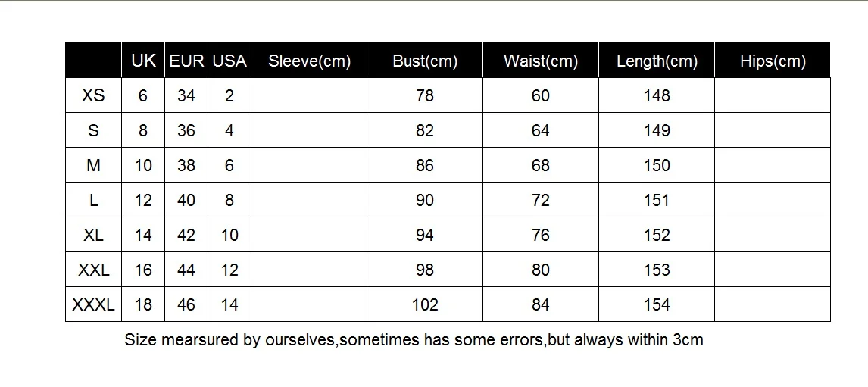
Task: Click the Length(cm) column header
Action: coord(657,61)
